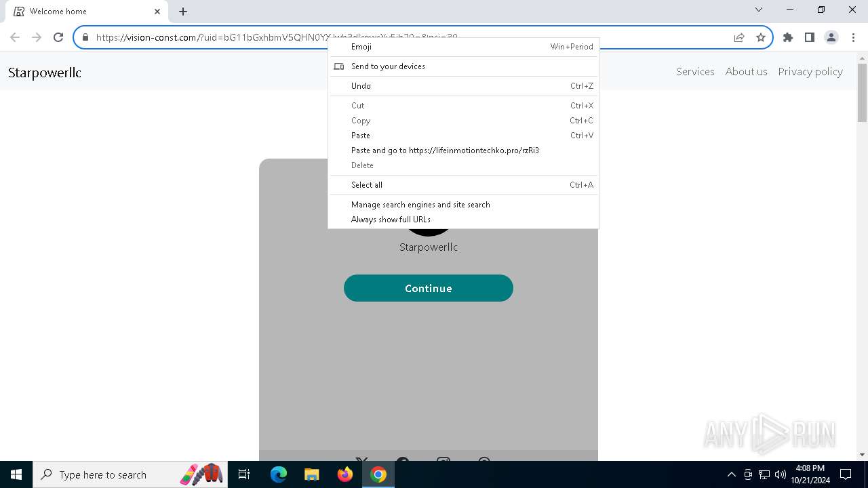Screen dimensions: 868x488
Task: Open the tab search chevron
Action: (x=759, y=9)
